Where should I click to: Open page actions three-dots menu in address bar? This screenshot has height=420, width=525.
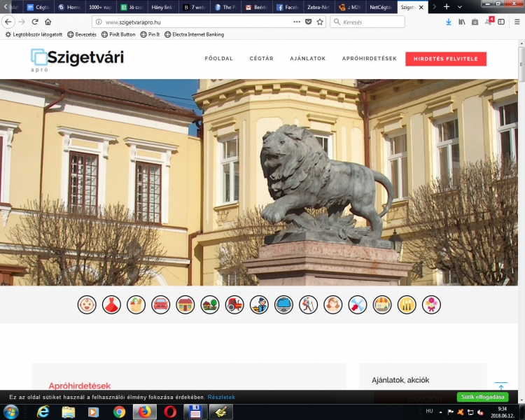pyautogui.click(x=297, y=22)
